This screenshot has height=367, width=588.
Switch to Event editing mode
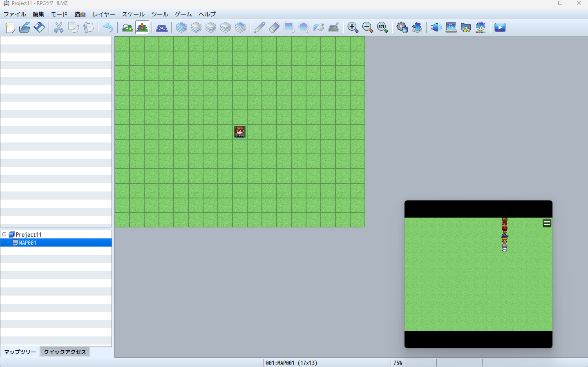click(142, 27)
